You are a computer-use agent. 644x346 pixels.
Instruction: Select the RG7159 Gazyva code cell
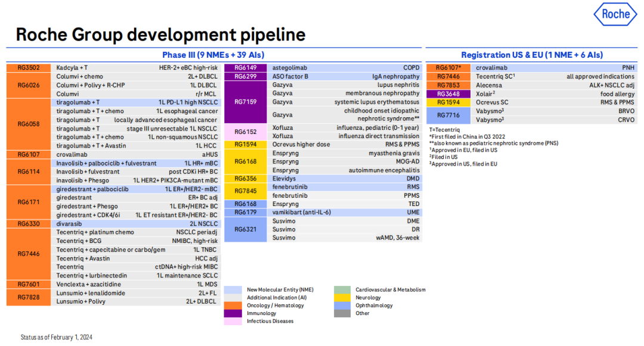tap(245, 102)
